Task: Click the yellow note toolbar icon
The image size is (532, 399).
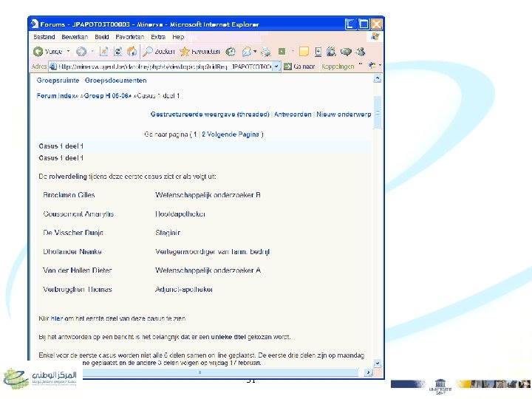Action: pos(304,52)
